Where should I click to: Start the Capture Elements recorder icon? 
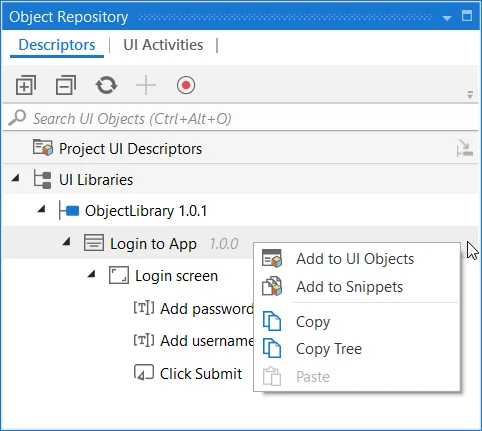point(186,85)
